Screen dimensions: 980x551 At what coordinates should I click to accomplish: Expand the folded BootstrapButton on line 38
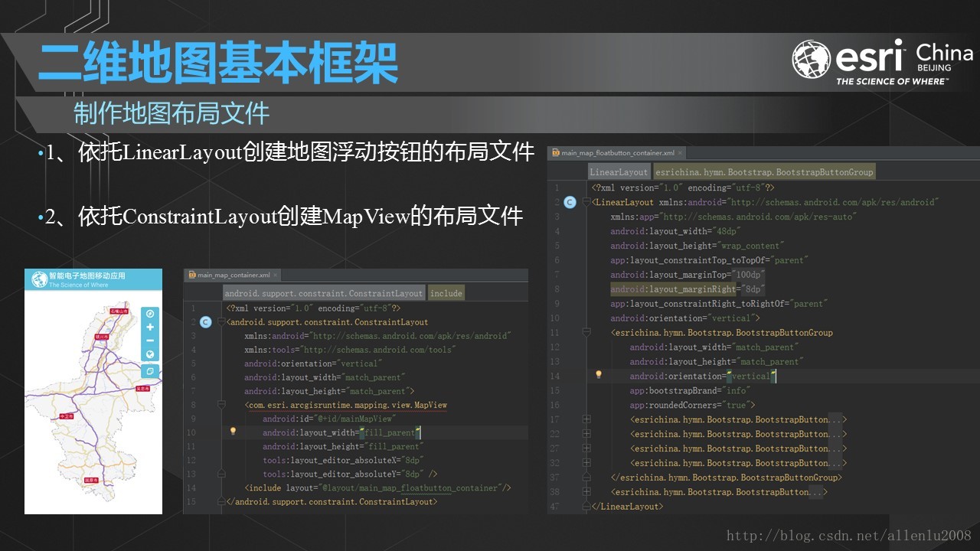point(586,492)
